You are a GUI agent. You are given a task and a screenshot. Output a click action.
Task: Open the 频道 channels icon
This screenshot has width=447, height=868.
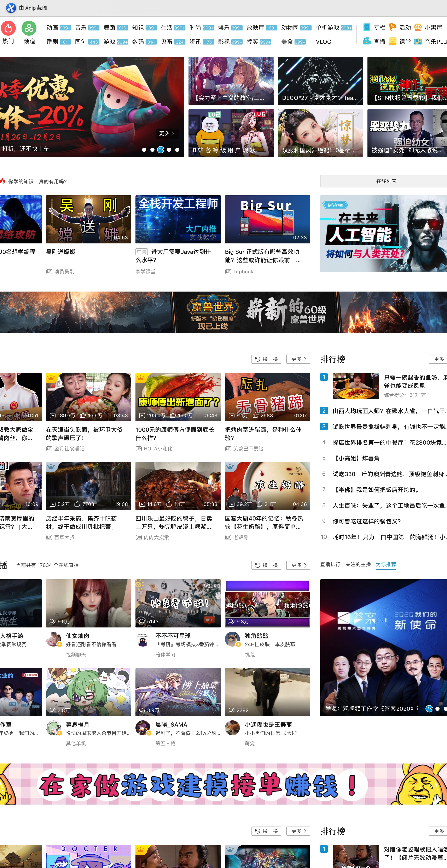point(29,28)
